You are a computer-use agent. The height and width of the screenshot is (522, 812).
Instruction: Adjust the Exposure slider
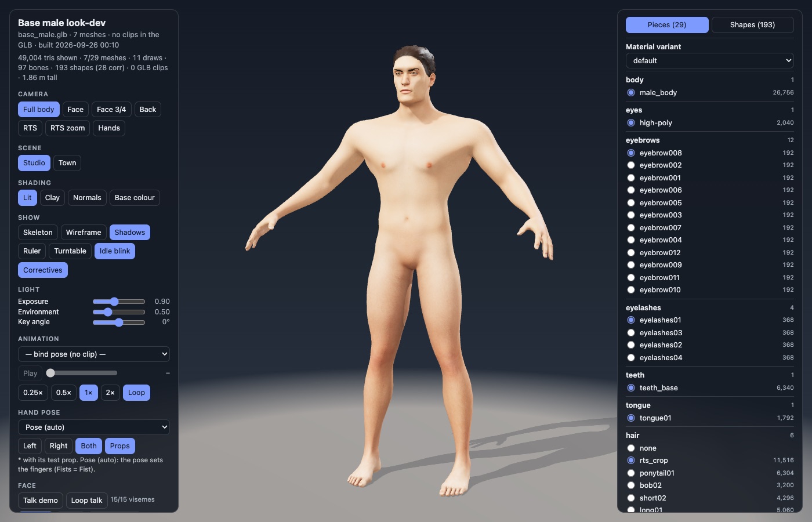coord(119,302)
